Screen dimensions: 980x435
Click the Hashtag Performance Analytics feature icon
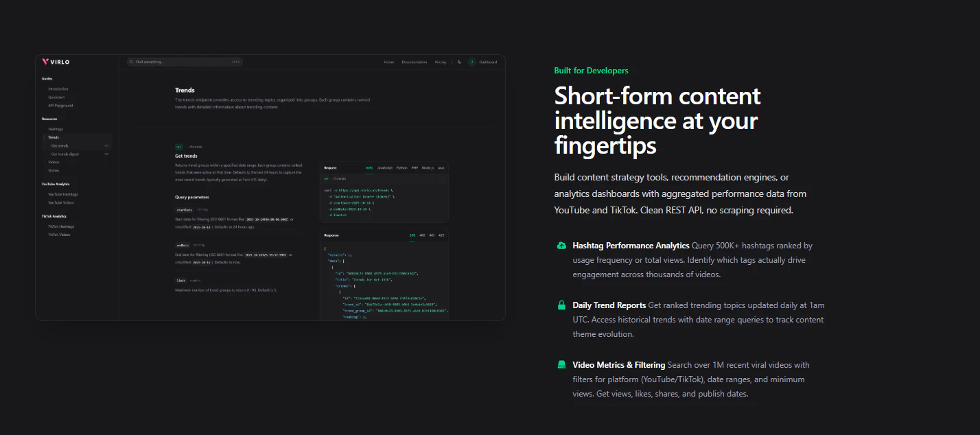pos(561,246)
